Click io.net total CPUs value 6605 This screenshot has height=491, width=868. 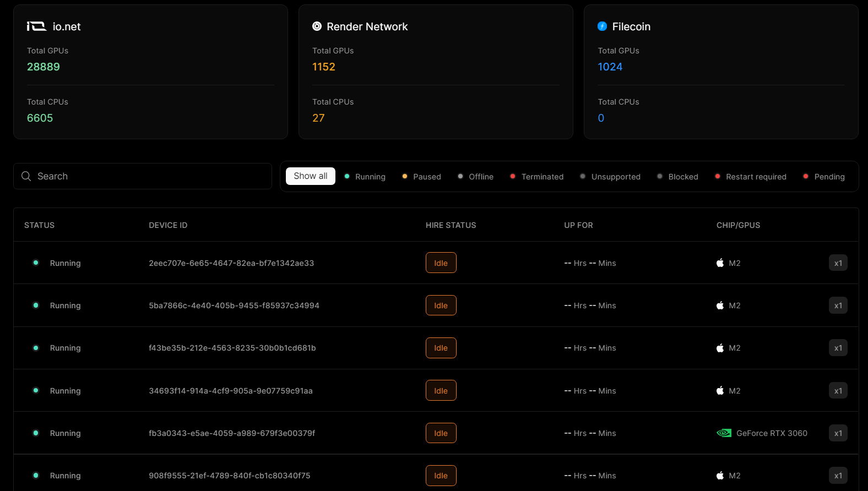click(x=40, y=118)
